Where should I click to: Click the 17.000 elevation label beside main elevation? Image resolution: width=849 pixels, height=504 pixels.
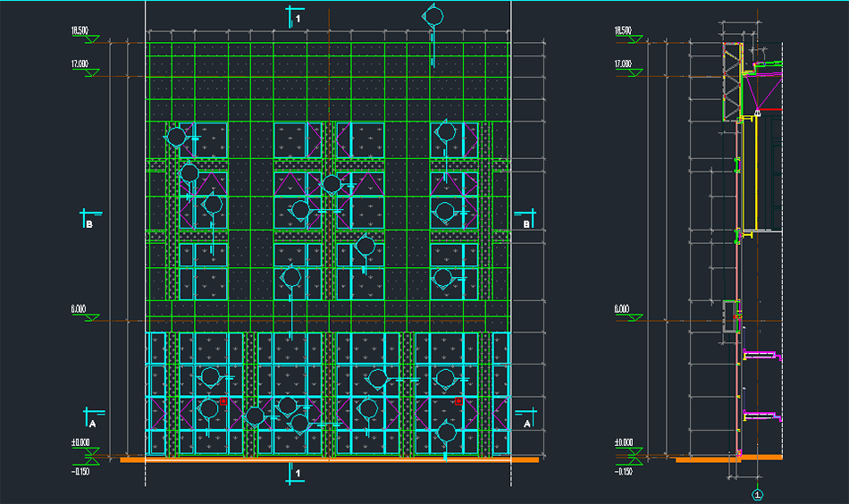(x=80, y=63)
